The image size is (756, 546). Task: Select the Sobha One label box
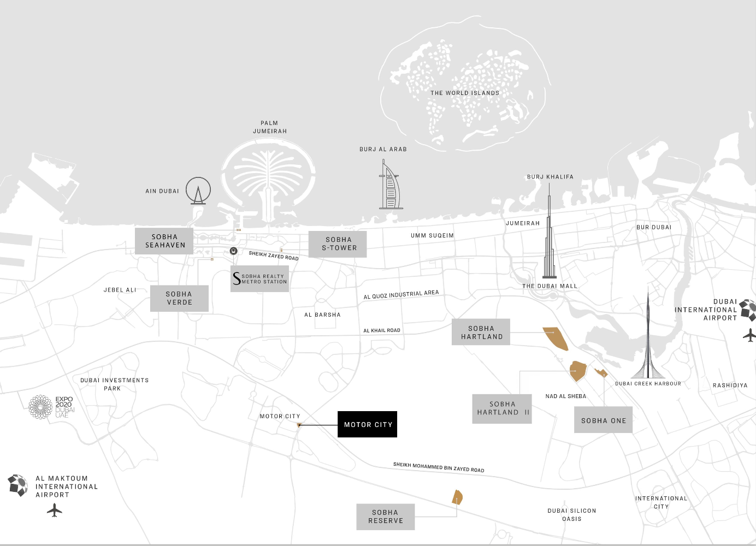[603, 420]
